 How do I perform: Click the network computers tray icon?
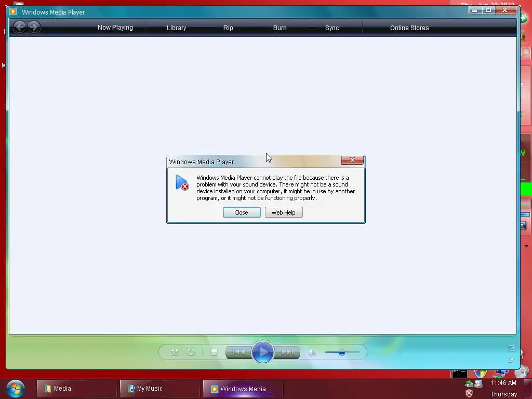coord(478,384)
